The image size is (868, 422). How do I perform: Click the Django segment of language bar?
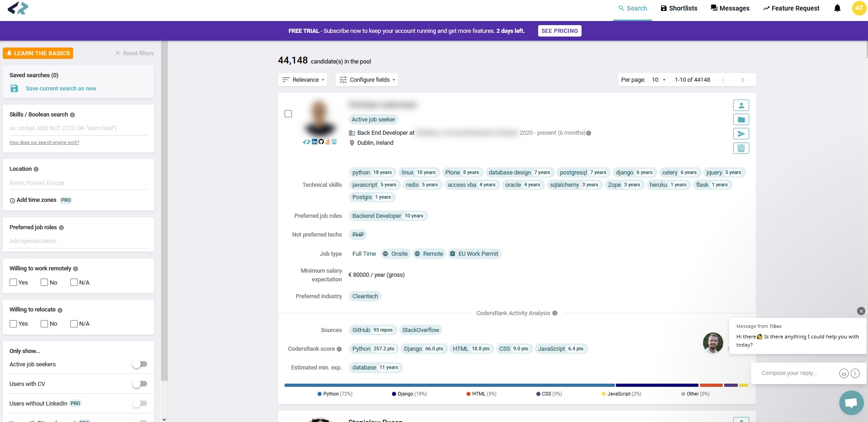(x=657, y=385)
